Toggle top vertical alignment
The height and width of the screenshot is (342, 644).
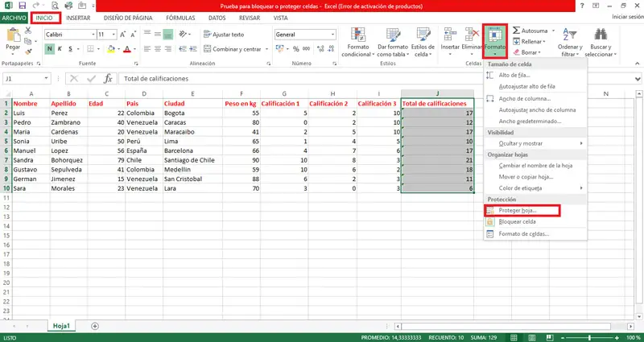[x=147, y=34]
